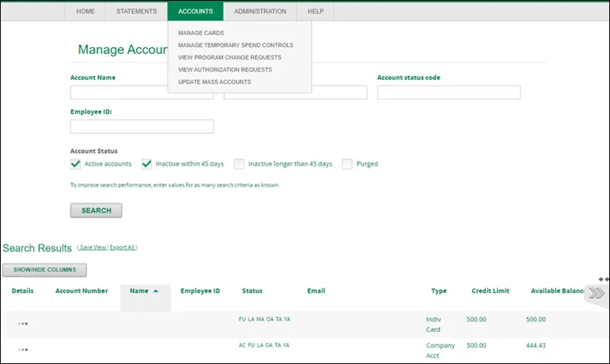The width and height of the screenshot is (610, 364).
Task: Open View Authorization Requests
Action: pyautogui.click(x=225, y=69)
